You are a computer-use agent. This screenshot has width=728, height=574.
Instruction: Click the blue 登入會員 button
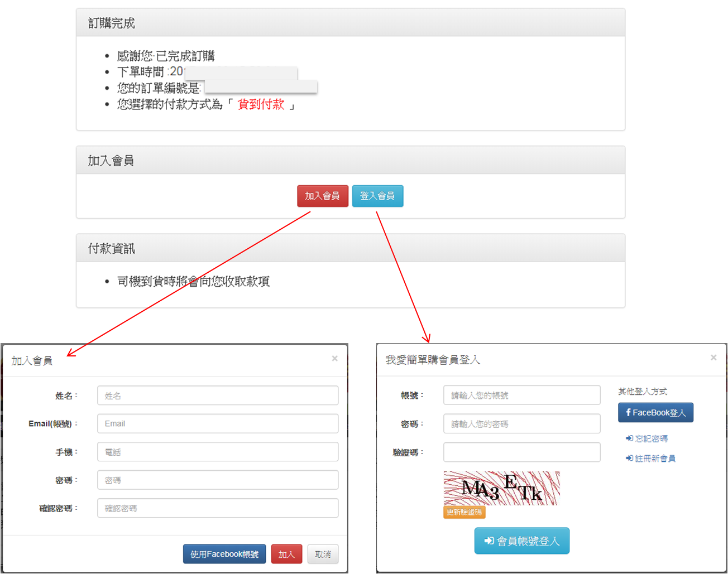(377, 196)
